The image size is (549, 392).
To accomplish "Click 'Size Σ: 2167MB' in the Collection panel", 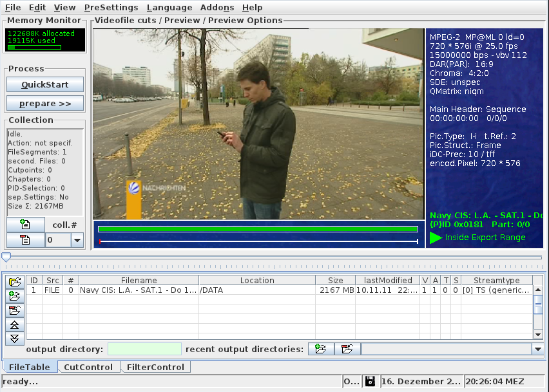I will (35, 206).
